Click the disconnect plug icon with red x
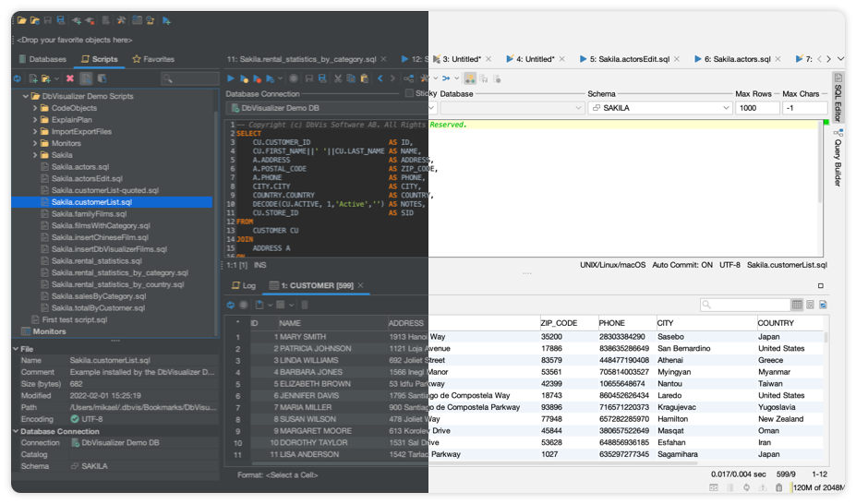 pos(90,20)
